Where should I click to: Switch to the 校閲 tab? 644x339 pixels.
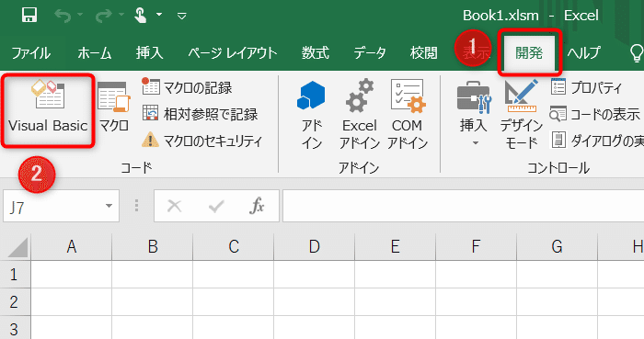(423, 53)
